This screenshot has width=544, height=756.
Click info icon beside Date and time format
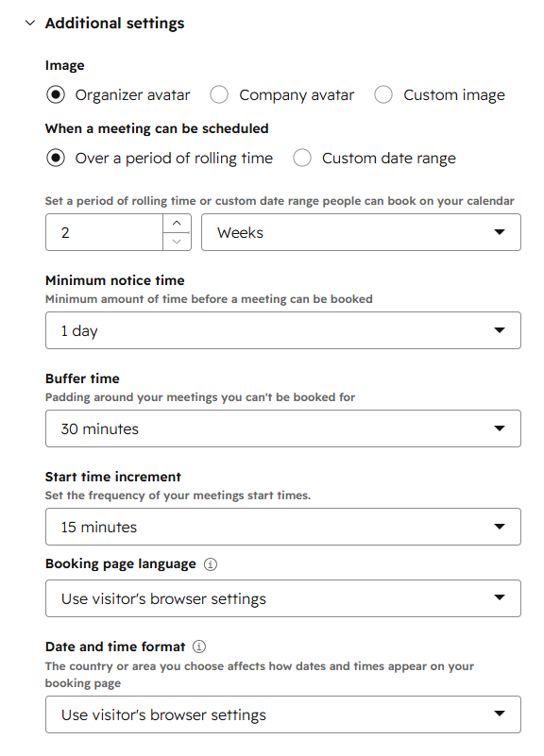199,647
